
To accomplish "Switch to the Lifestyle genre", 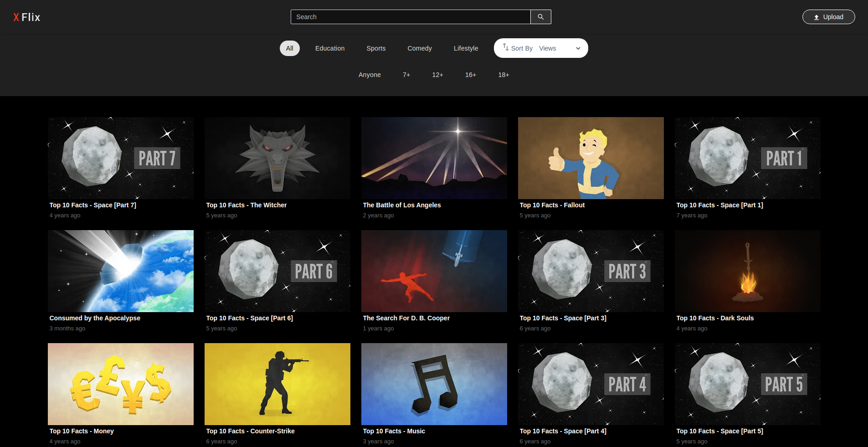I will pos(466,48).
